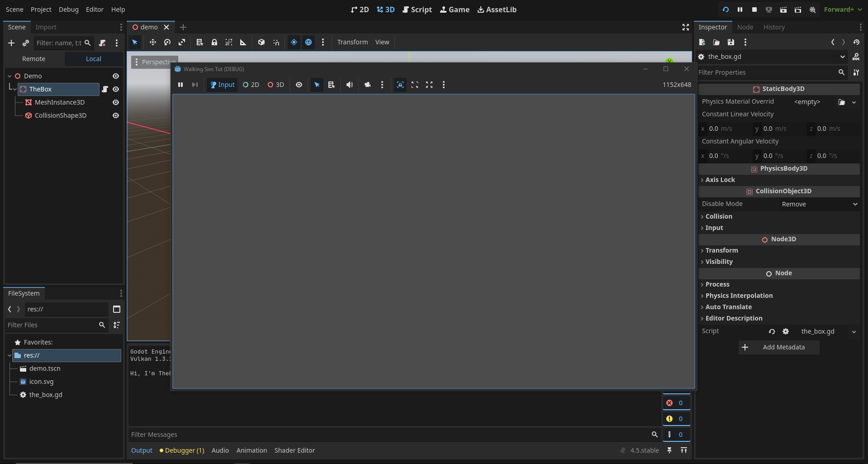Select the Rotate mode tool icon
Image resolution: width=868 pixels, height=464 pixels.
pyautogui.click(x=167, y=42)
